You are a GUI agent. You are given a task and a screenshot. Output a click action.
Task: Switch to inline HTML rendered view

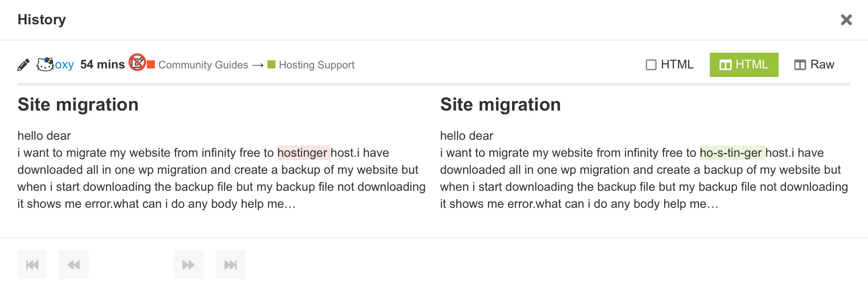670,65
